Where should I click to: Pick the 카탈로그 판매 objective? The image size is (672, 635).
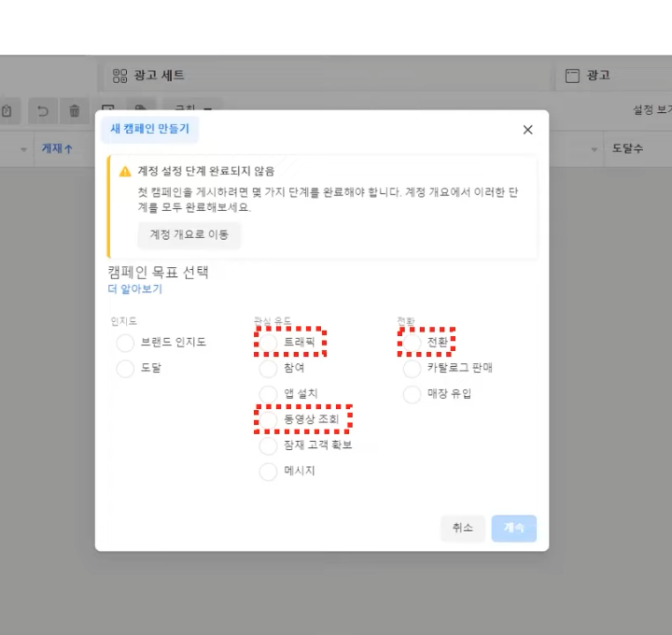coord(413,368)
